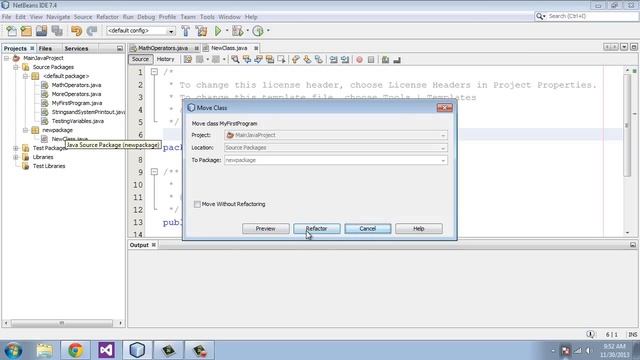
Task: Click the Comment editor toolbar icon
Action: click(385, 60)
